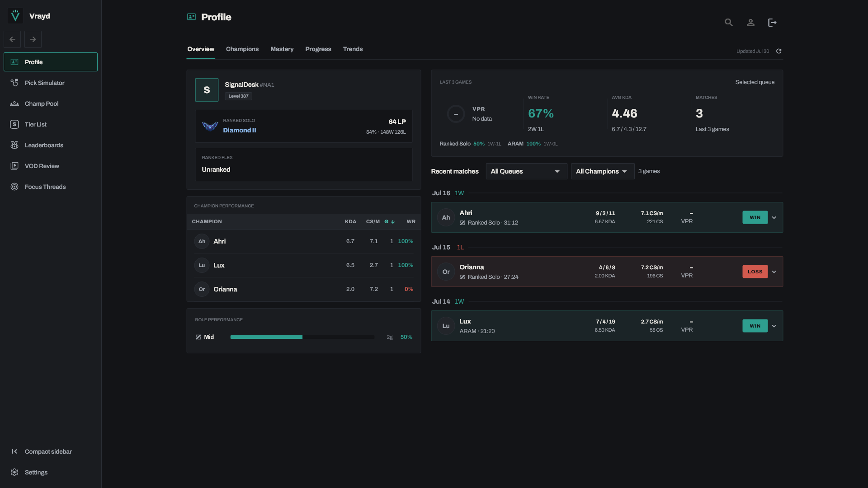Click the Ahri avatar in champion performance
Screen dimensions: 868x488
pos(202,241)
